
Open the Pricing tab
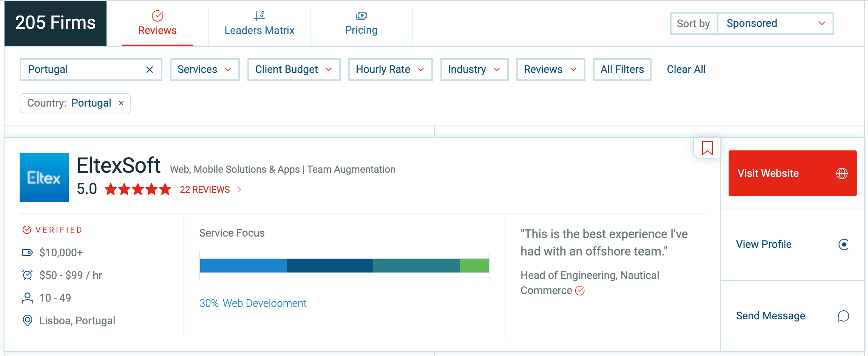361,23
